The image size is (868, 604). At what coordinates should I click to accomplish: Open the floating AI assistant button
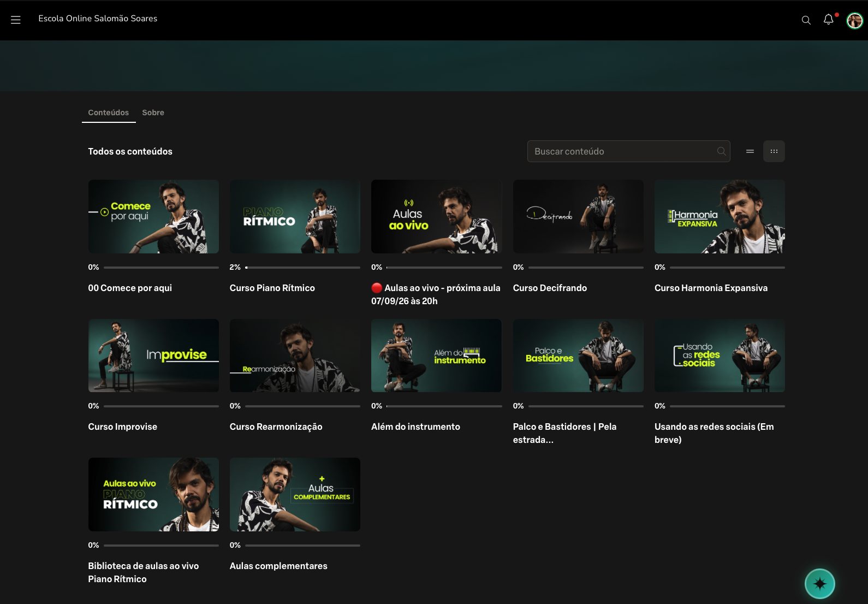[x=819, y=584]
